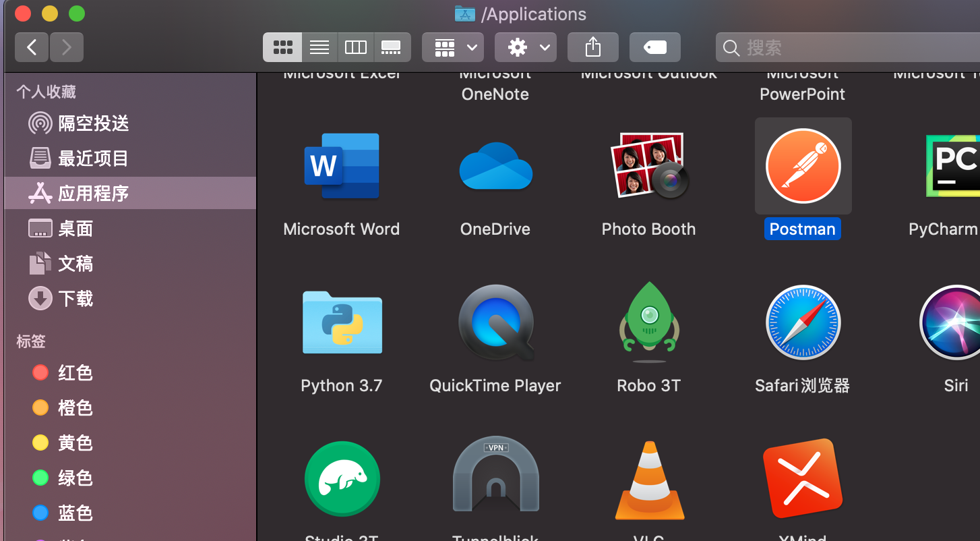This screenshot has height=541, width=980.
Task: Open 隔空投送 in the sidebar
Action: coord(130,123)
